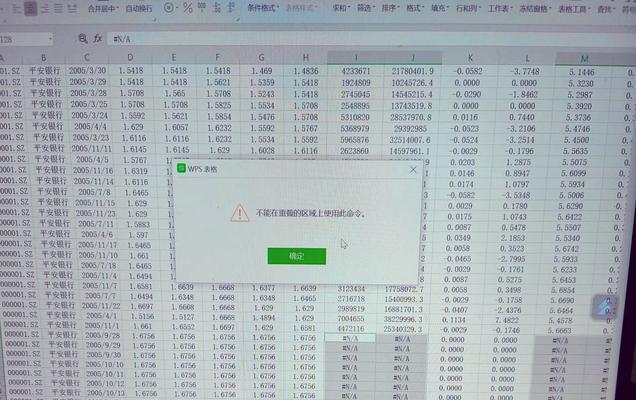Click the cell containing 0.1134
The width and height of the screenshot is (636, 400).
(454, 320)
